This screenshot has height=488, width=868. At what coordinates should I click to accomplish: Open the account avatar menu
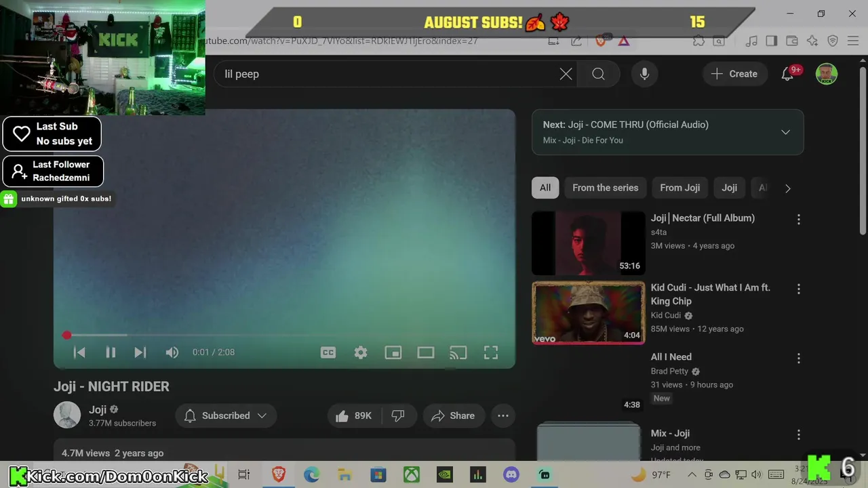click(826, 74)
